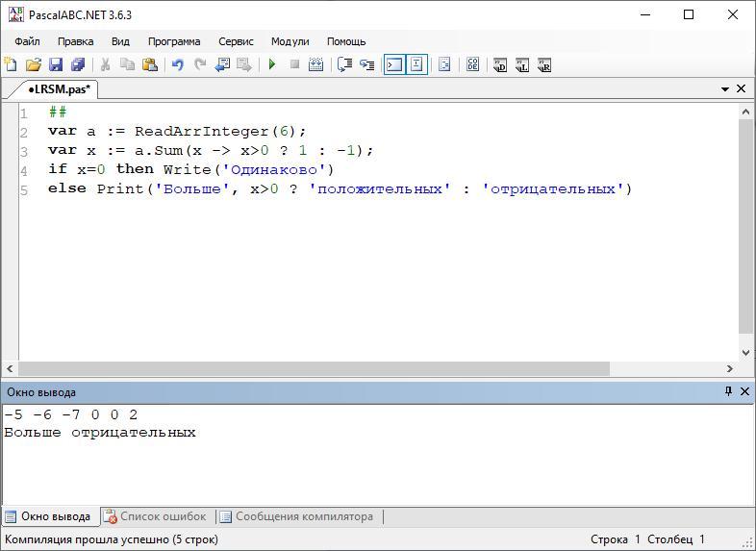Save the file using the floppy icon
Viewport: 756px width, 551px height.
[55, 64]
